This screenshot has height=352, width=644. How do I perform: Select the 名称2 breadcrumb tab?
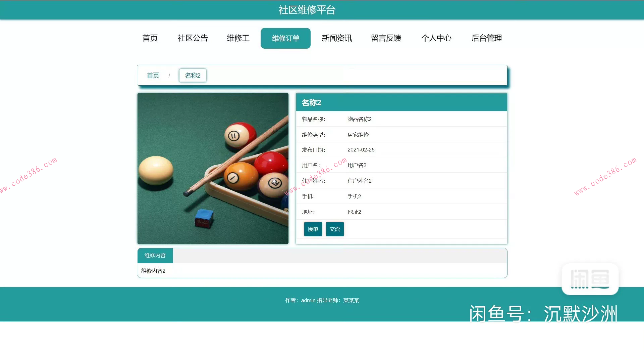coord(193,75)
